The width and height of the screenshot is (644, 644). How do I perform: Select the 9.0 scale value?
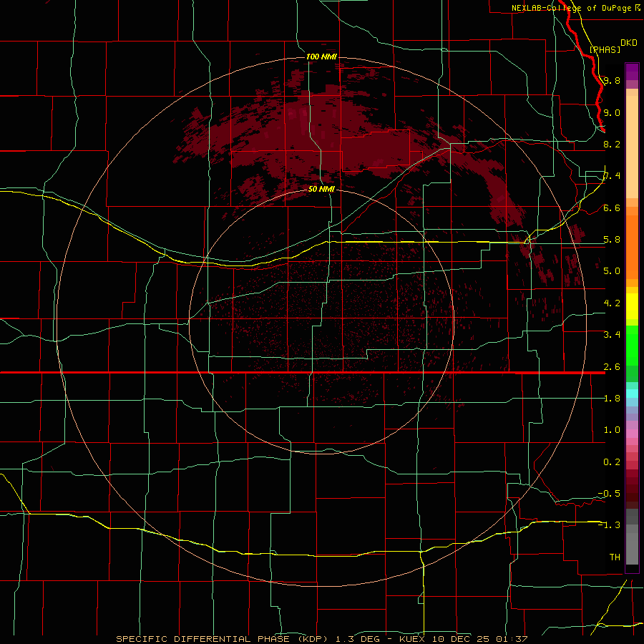pyautogui.click(x=612, y=112)
